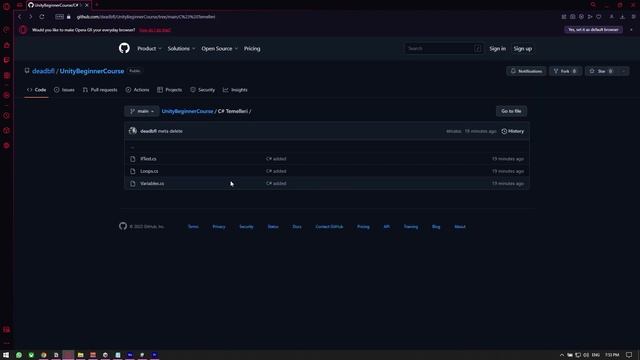640x360 pixels.
Task: Open the deadbfl owner link
Action: pos(43,71)
